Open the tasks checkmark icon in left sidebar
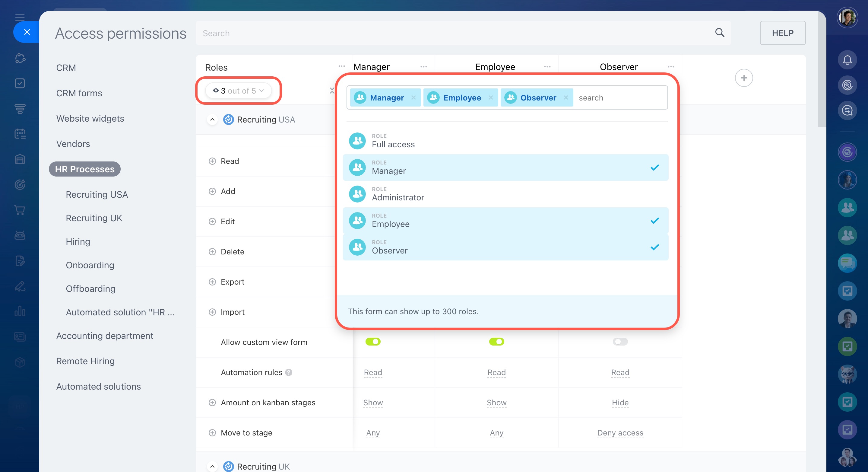 coord(20,83)
